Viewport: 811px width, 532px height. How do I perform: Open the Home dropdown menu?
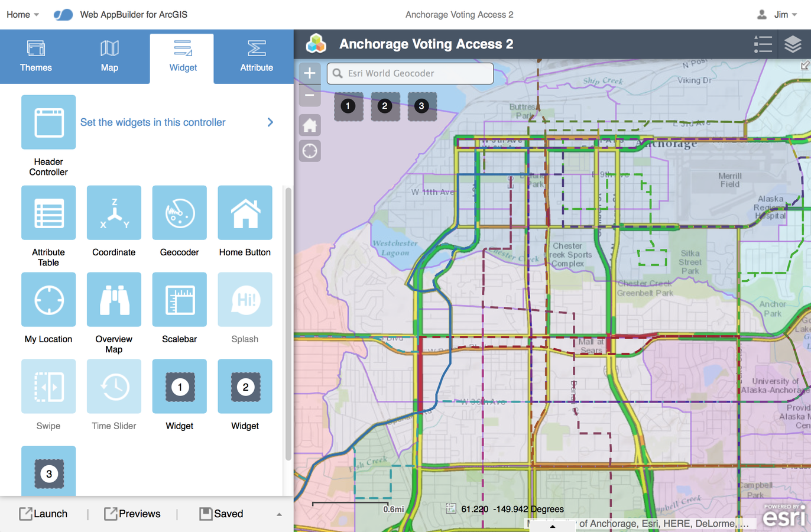tap(23, 14)
